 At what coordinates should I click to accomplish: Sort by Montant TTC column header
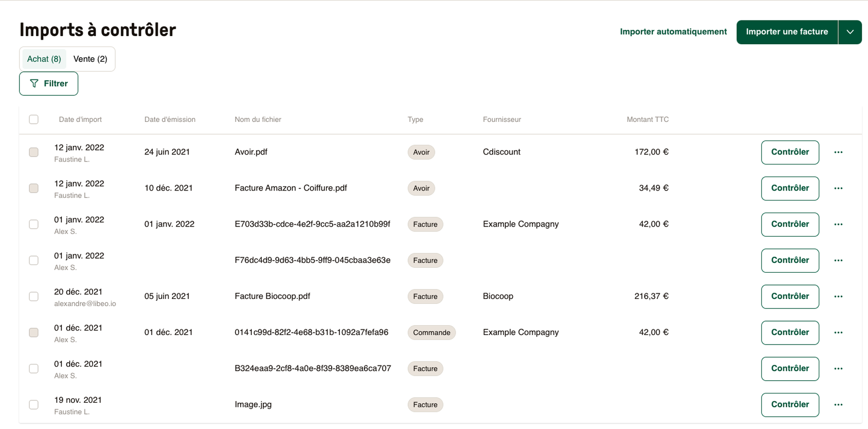coord(647,119)
